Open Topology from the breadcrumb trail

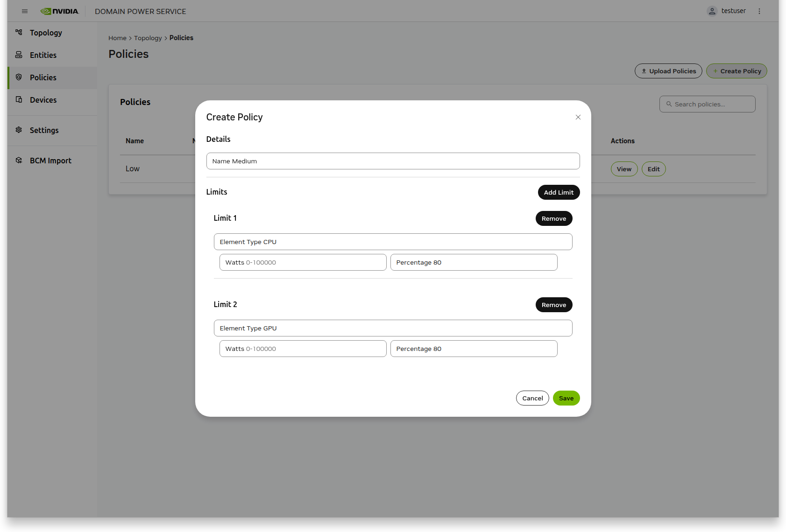pos(148,38)
